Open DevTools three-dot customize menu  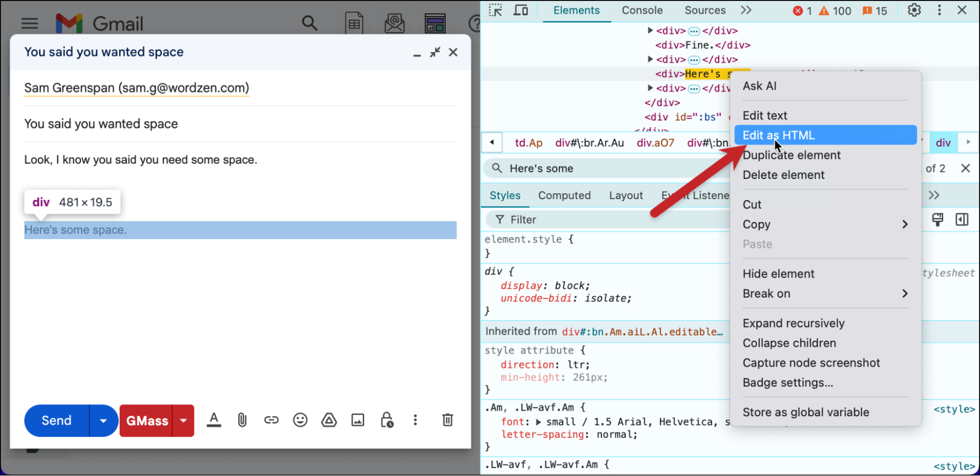(939, 10)
